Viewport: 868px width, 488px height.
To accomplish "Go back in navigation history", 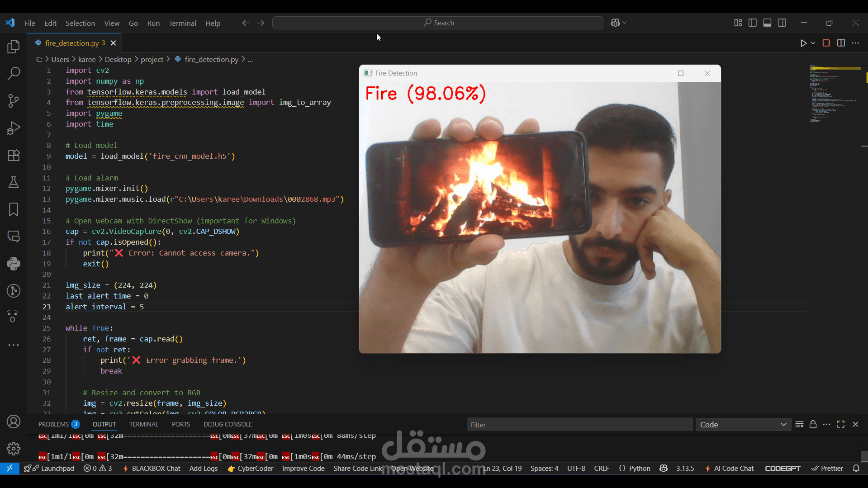I will click(246, 23).
